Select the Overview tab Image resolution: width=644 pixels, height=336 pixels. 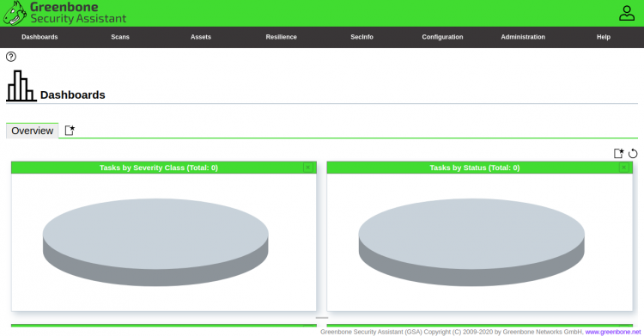(x=32, y=131)
